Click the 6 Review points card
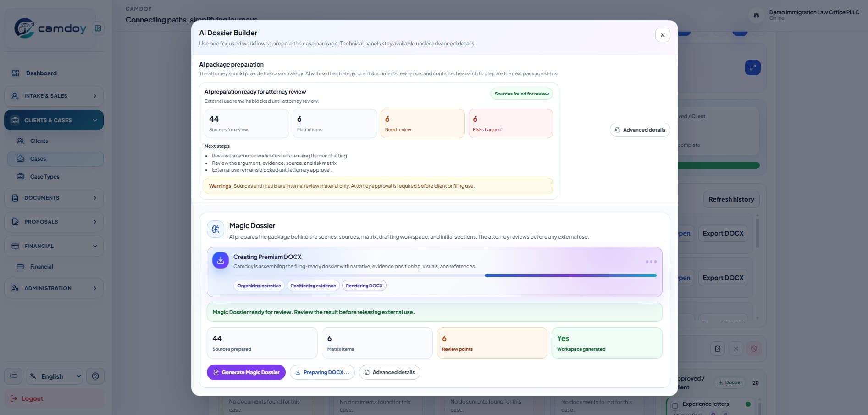 point(492,343)
